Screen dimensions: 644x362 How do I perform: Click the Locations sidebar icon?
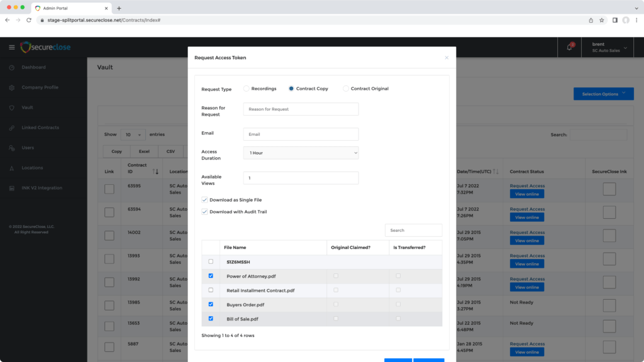(x=11, y=168)
